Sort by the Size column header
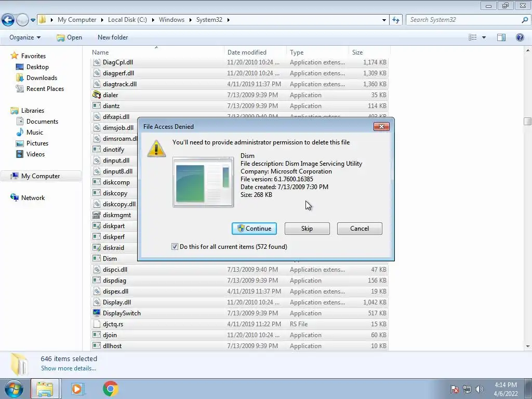This screenshot has height=399, width=532. point(369,52)
